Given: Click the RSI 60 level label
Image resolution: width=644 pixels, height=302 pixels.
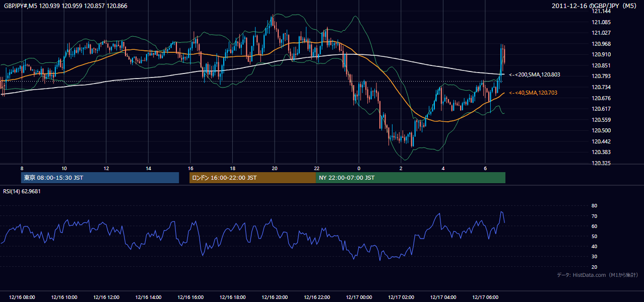Looking at the screenshot, I should [x=594, y=226].
